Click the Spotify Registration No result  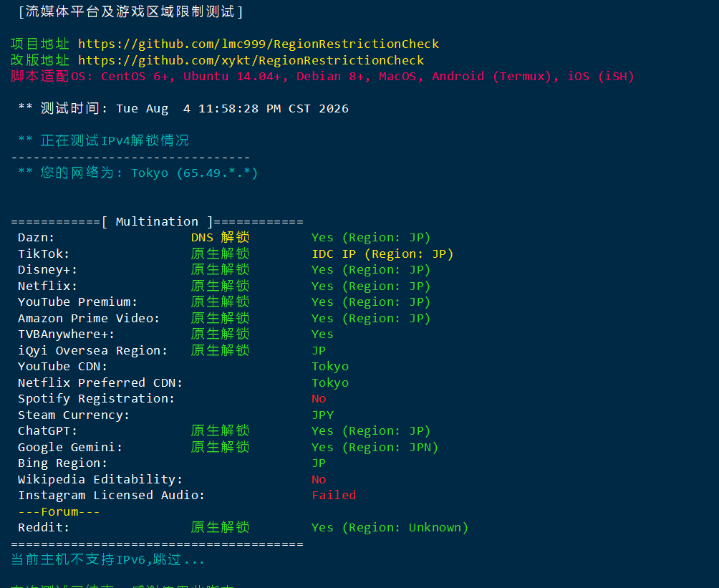pyautogui.click(x=319, y=399)
